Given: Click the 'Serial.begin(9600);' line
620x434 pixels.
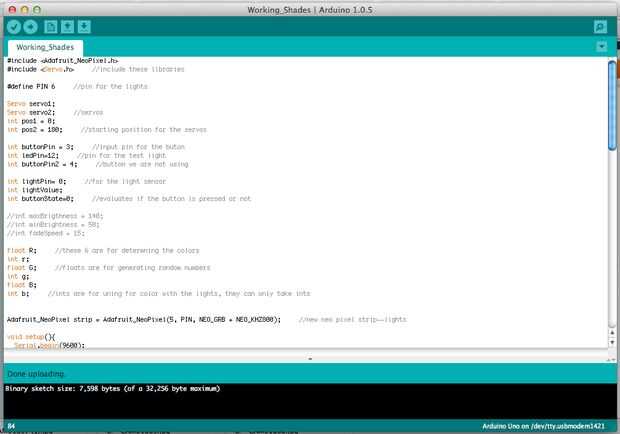Looking at the screenshot, I should [49, 345].
